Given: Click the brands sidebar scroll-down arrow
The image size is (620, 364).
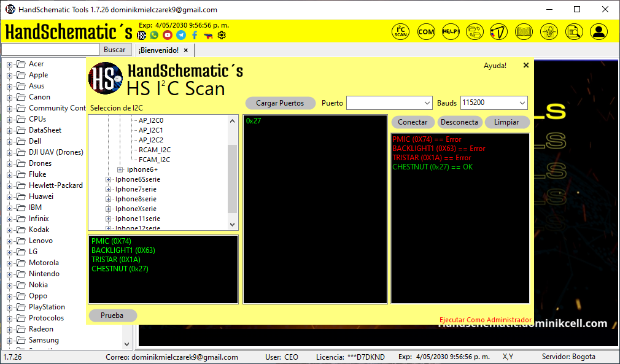Looking at the screenshot, I should pyautogui.click(x=127, y=344).
